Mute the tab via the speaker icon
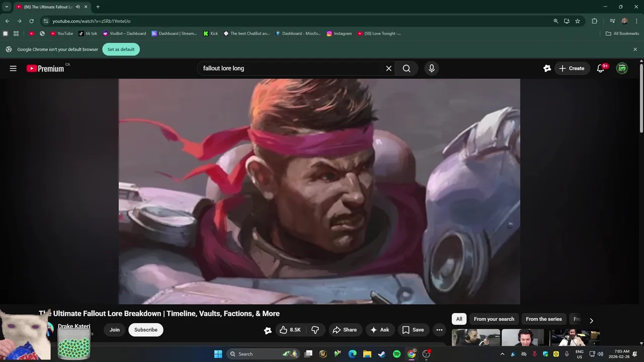 tap(78, 7)
